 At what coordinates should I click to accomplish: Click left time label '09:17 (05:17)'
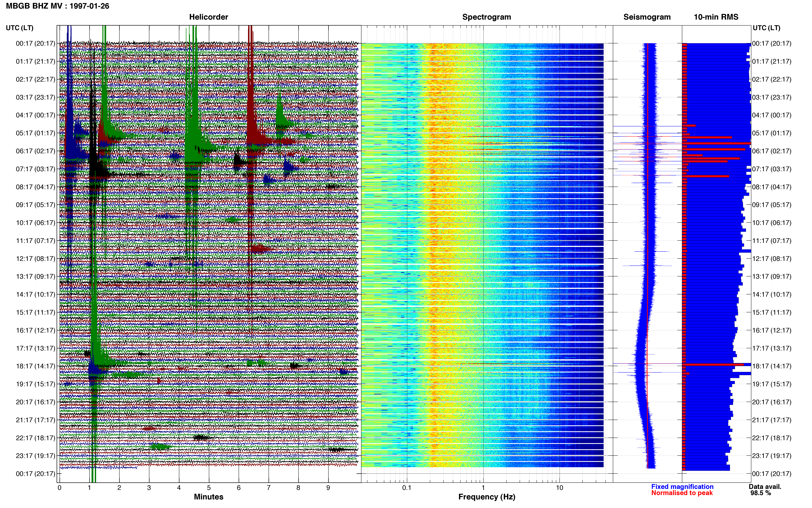pos(36,205)
